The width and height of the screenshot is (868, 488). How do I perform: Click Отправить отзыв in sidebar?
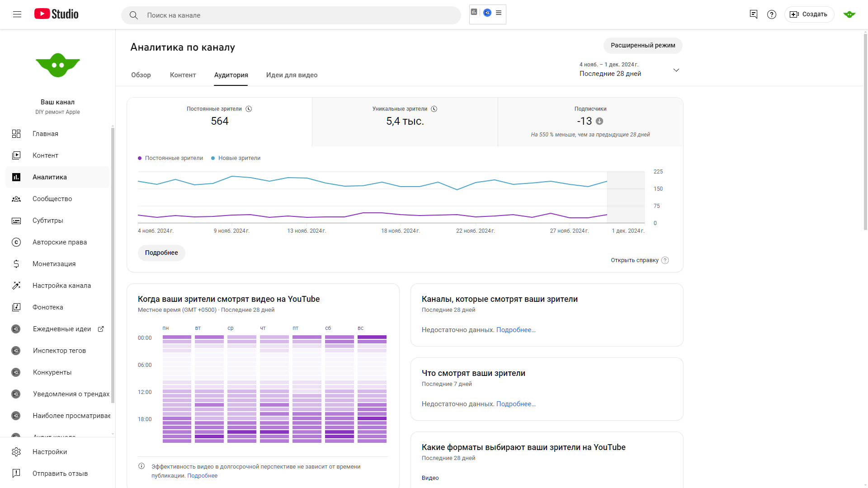tap(58, 474)
